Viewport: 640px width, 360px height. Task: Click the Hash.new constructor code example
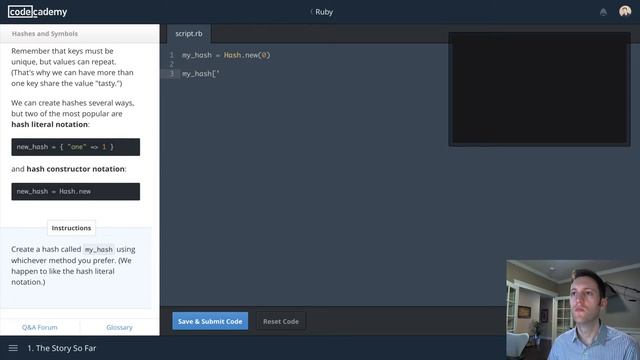click(76, 191)
